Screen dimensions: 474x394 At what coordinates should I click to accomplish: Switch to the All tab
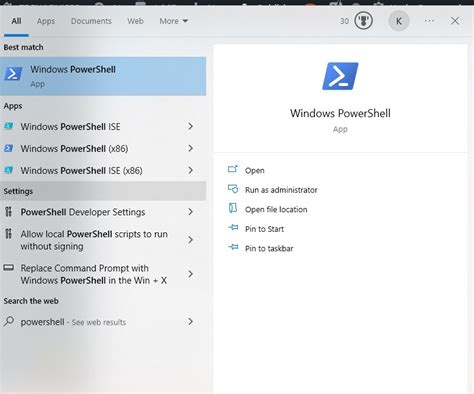tap(16, 21)
